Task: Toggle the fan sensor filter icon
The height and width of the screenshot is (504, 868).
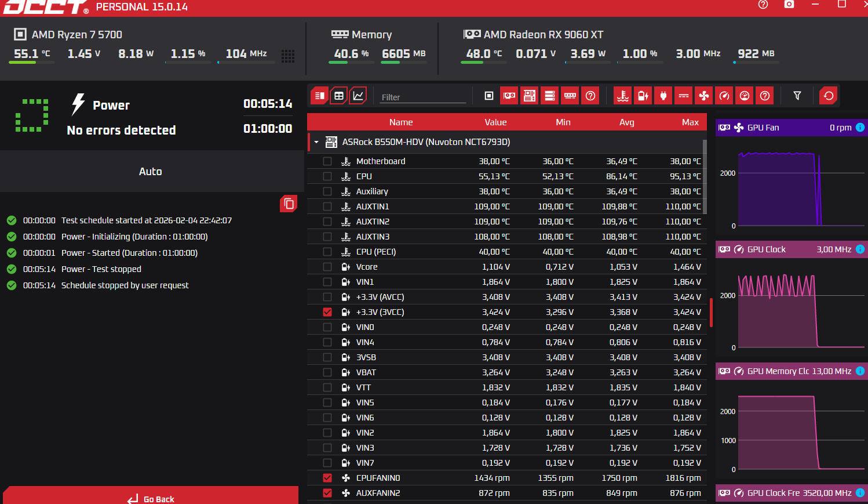Action: [704, 96]
